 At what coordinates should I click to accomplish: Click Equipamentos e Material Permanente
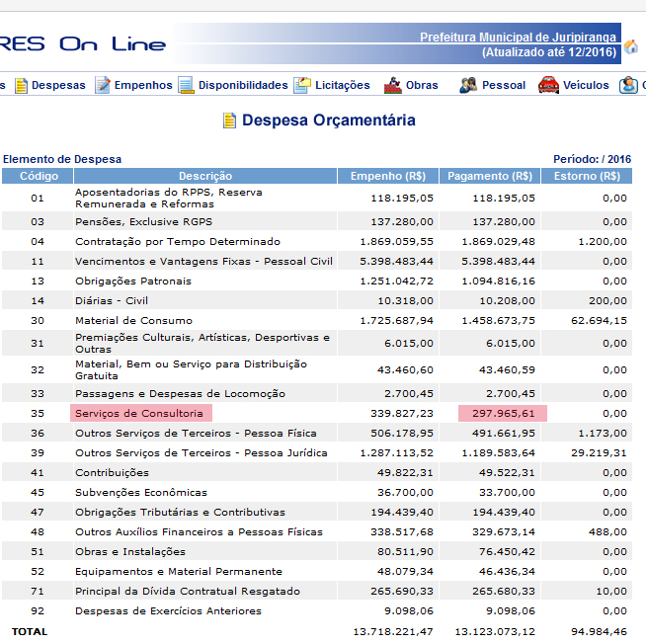tap(179, 572)
